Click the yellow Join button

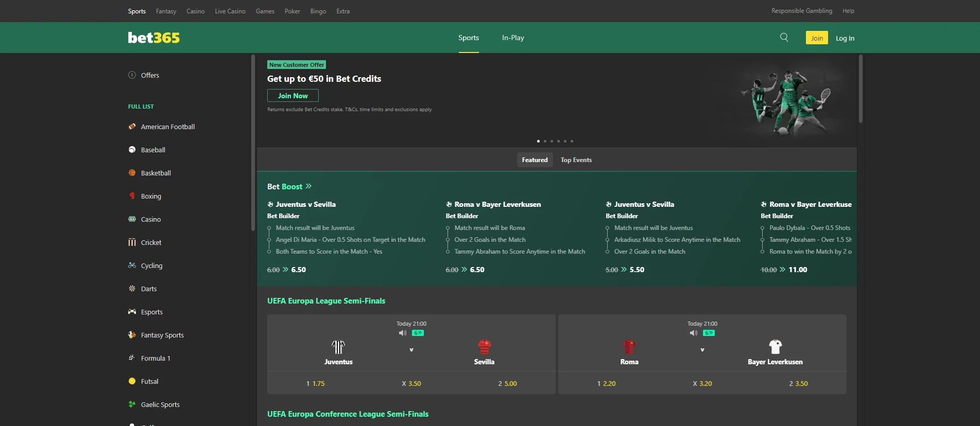(817, 38)
